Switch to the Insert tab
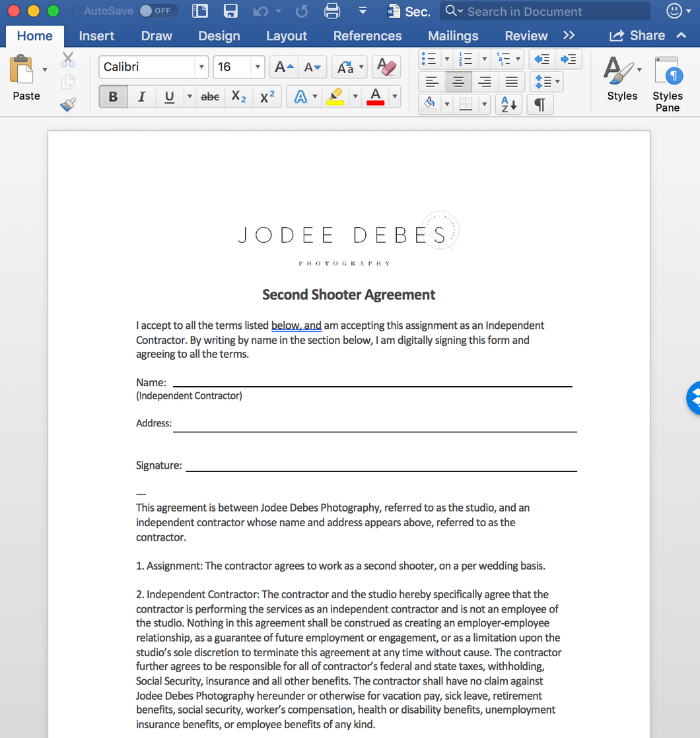Image resolution: width=700 pixels, height=738 pixels. pyautogui.click(x=96, y=36)
